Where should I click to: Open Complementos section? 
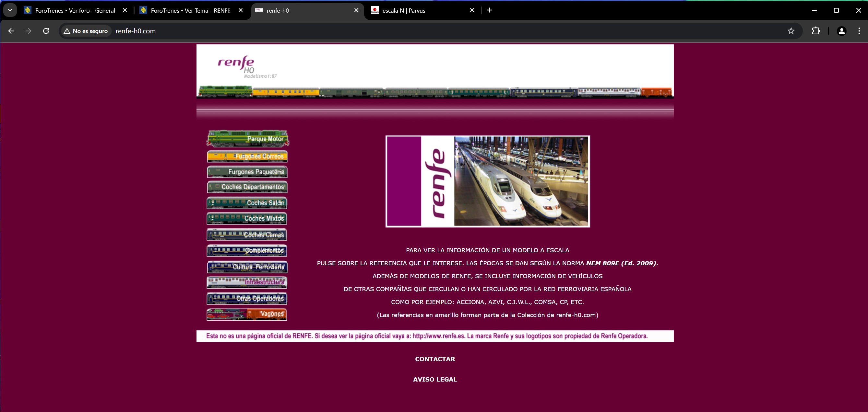click(x=247, y=250)
